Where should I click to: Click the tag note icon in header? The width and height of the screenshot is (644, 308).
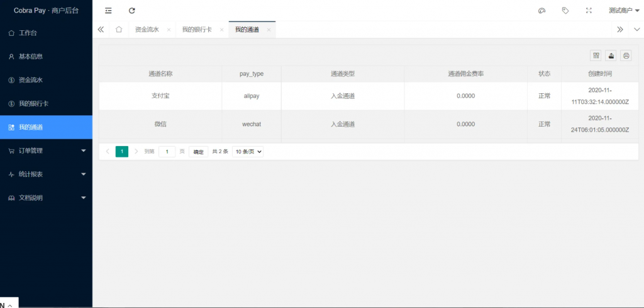565,11
